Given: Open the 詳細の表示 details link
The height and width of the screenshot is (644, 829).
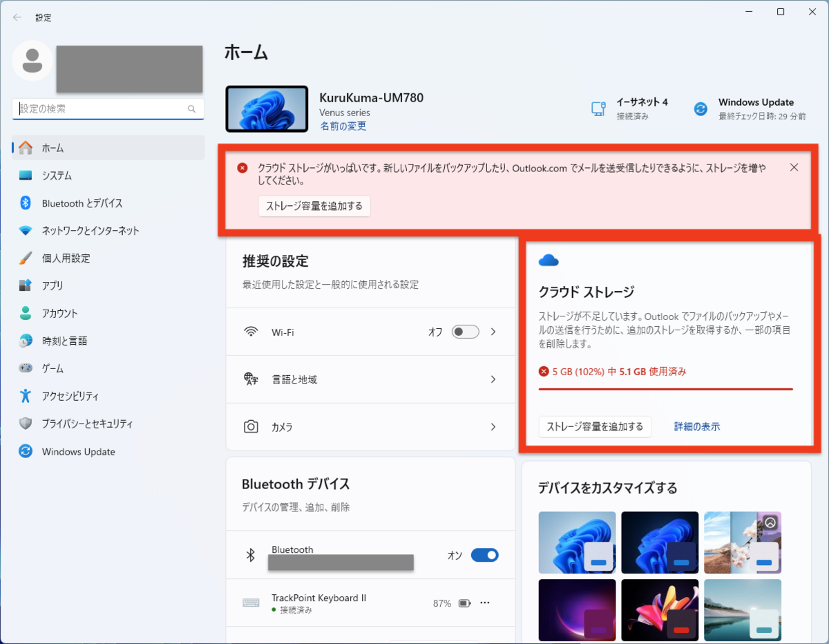Looking at the screenshot, I should pos(697,427).
